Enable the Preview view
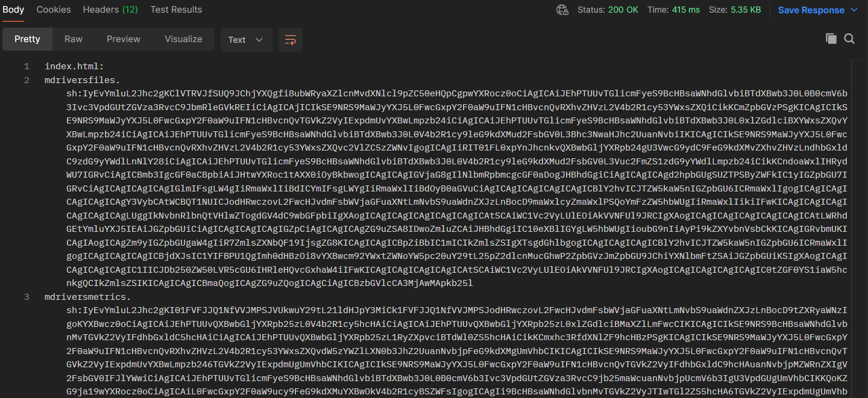Viewport: 868px width, 398px height. point(123,39)
